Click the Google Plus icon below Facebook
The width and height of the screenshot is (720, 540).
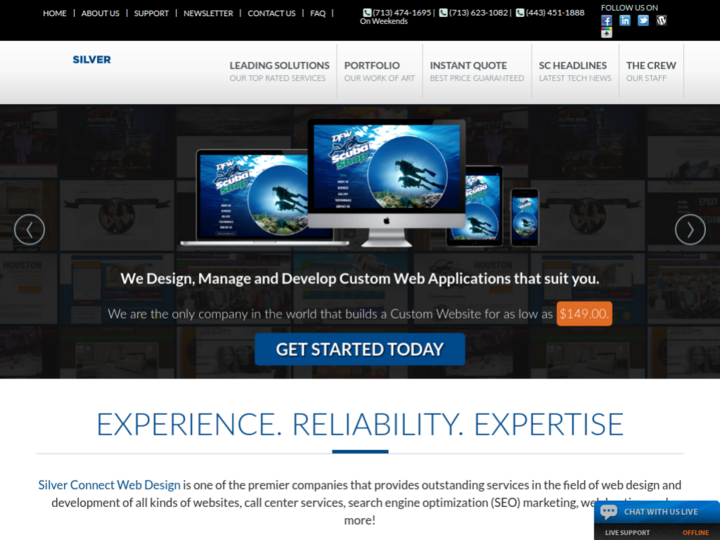606,33
